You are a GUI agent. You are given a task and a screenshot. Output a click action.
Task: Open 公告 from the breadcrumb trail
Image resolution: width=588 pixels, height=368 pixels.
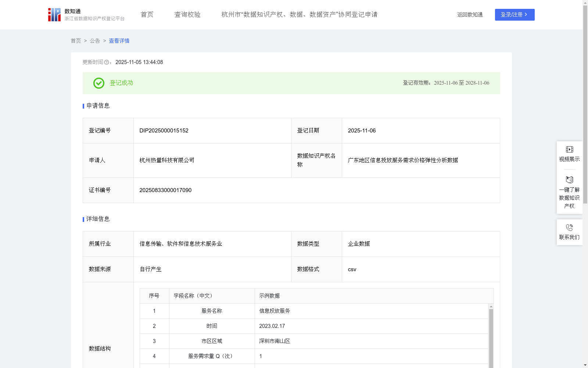point(94,41)
